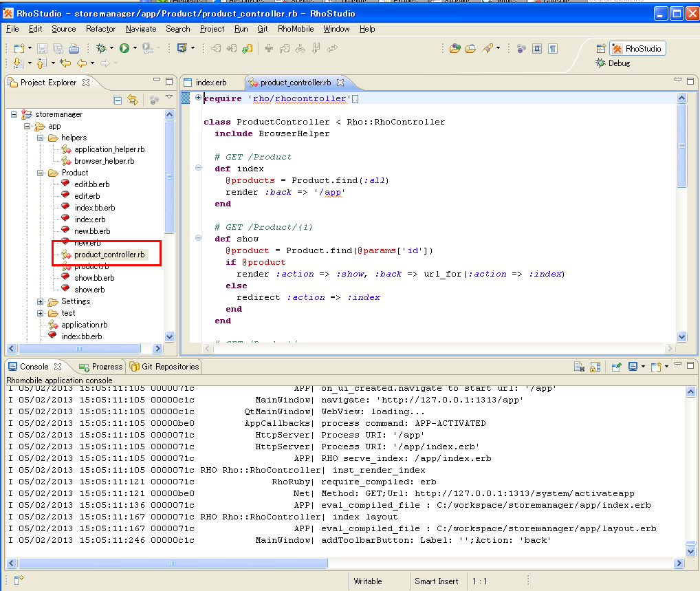The width and height of the screenshot is (700, 591).
Task: Close the product_controller.rb editor tab
Action: 340,83
